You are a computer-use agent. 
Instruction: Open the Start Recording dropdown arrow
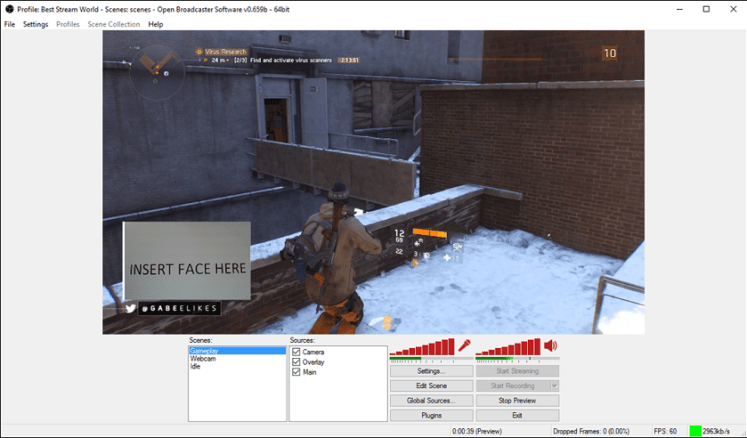(555, 386)
